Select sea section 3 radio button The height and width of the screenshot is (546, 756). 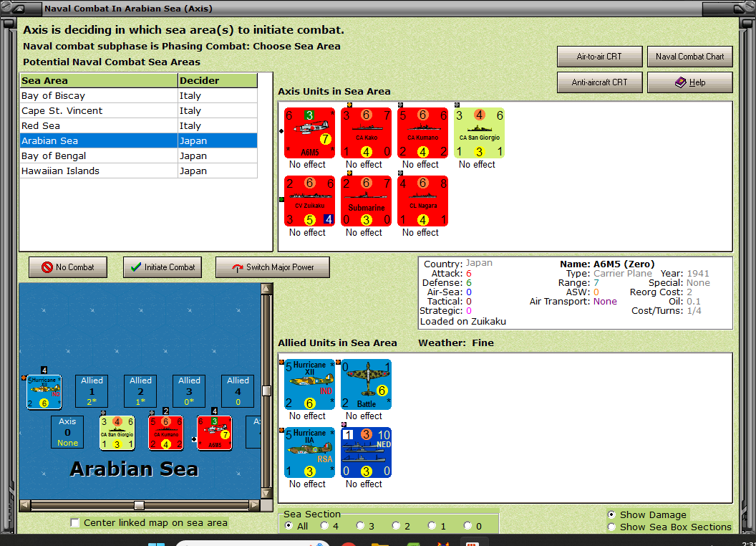point(360,526)
